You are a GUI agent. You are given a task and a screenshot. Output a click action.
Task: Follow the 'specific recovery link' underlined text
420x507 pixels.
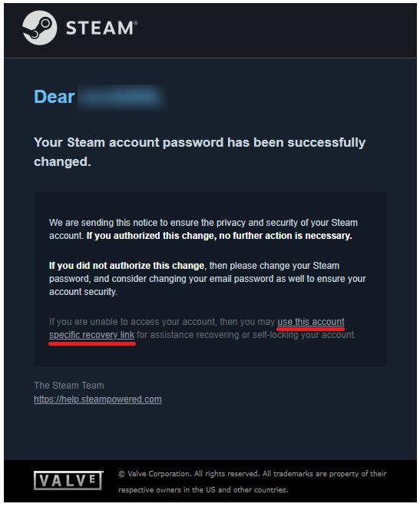[x=91, y=335]
